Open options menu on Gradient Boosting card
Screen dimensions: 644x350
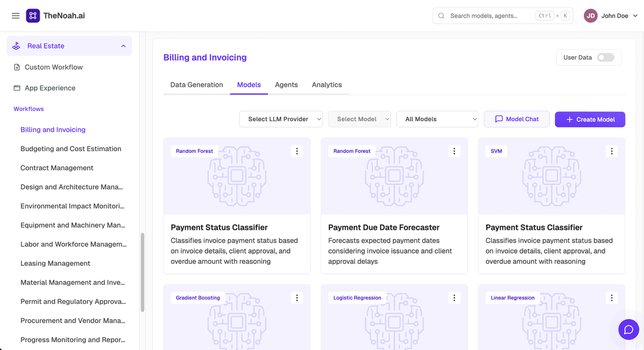pos(297,297)
